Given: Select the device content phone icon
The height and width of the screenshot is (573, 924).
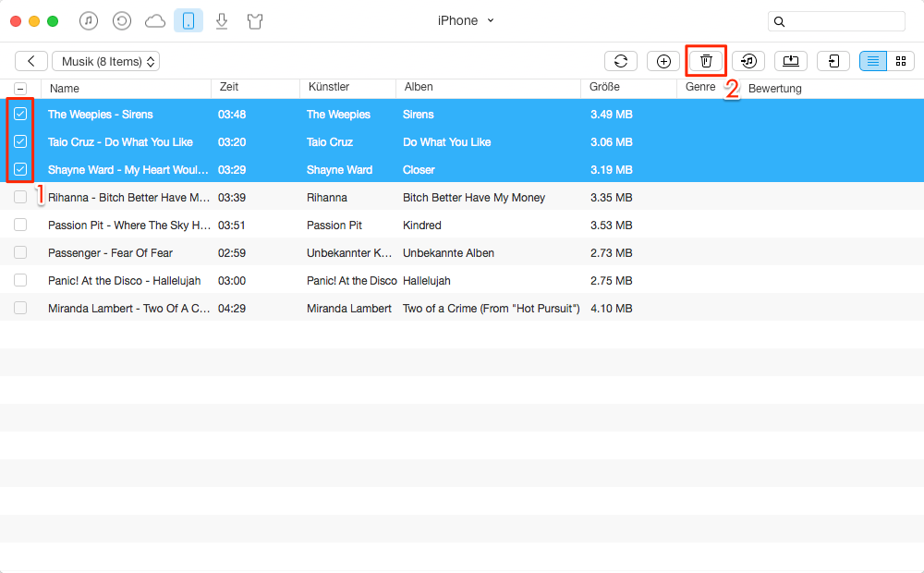Looking at the screenshot, I should point(188,20).
